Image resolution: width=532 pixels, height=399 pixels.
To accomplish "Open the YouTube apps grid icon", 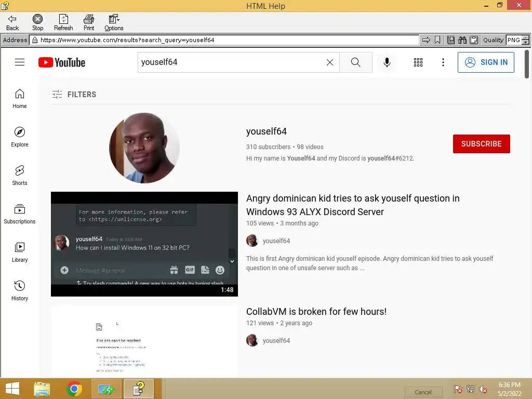I will point(418,62).
